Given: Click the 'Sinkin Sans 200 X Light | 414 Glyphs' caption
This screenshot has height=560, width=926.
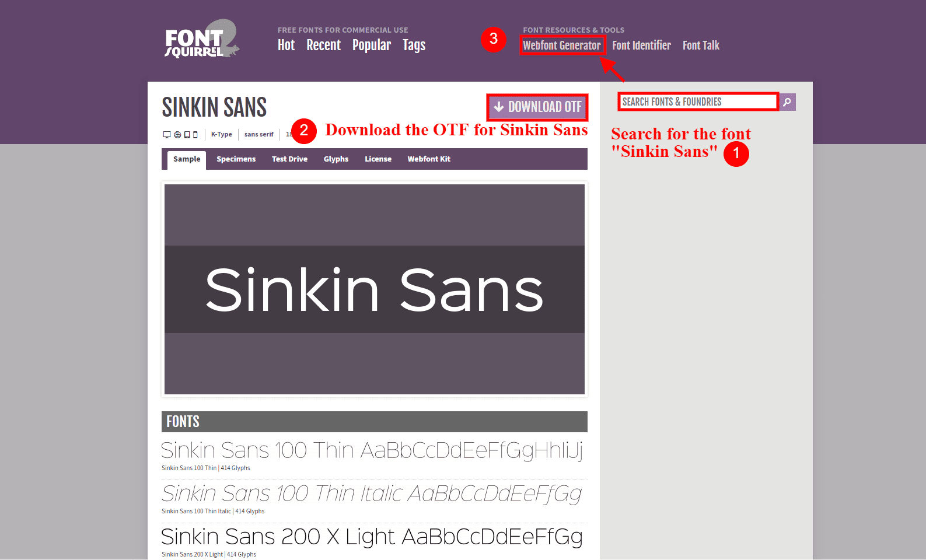Looking at the screenshot, I should pyautogui.click(x=209, y=554).
